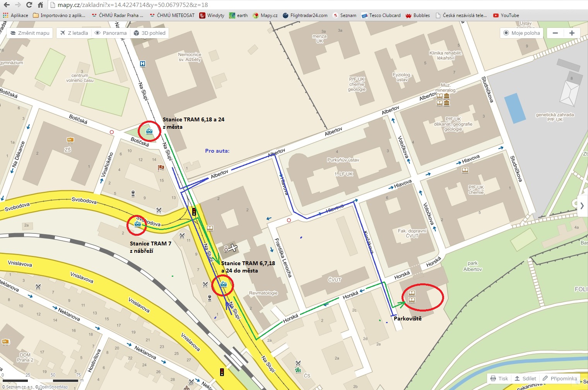Viewport: 588px width, 390px height.
Task: Enable 3D pohled view
Action: point(150,33)
